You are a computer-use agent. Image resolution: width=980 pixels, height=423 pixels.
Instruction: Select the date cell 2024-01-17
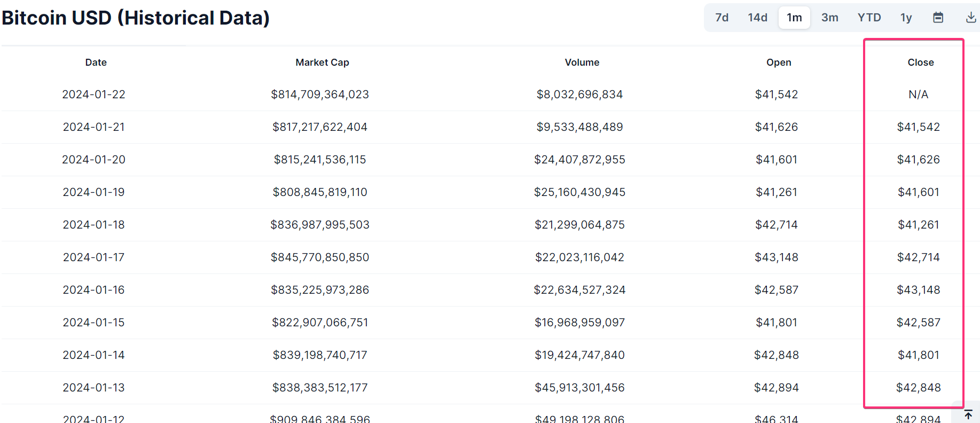[x=93, y=257]
